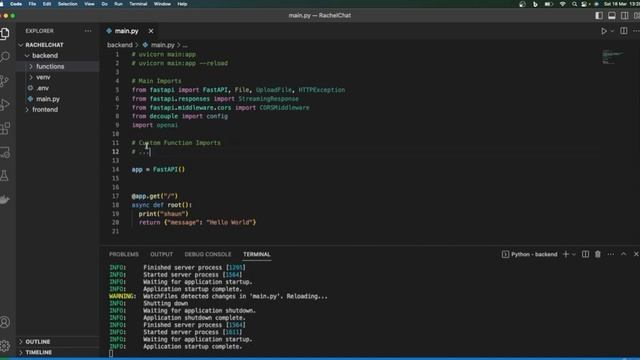Open the Extensions view
Viewport: 640px width, 360px height.
coord(5,128)
